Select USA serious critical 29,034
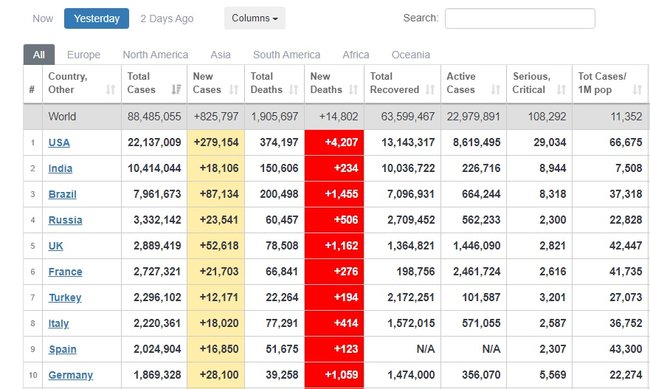This screenshot has height=389, width=650. pyautogui.click(x=550, y=142)
